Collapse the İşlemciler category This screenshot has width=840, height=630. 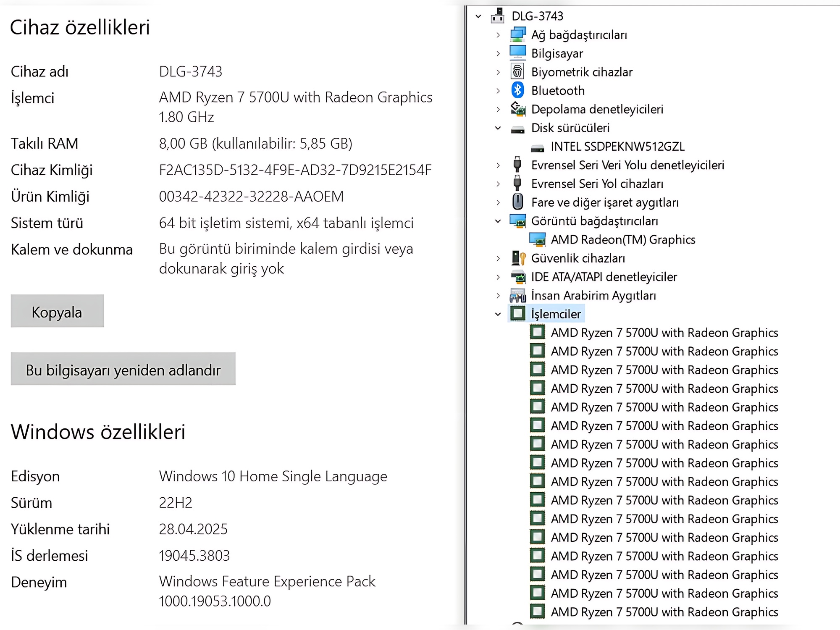click(498, 314)
